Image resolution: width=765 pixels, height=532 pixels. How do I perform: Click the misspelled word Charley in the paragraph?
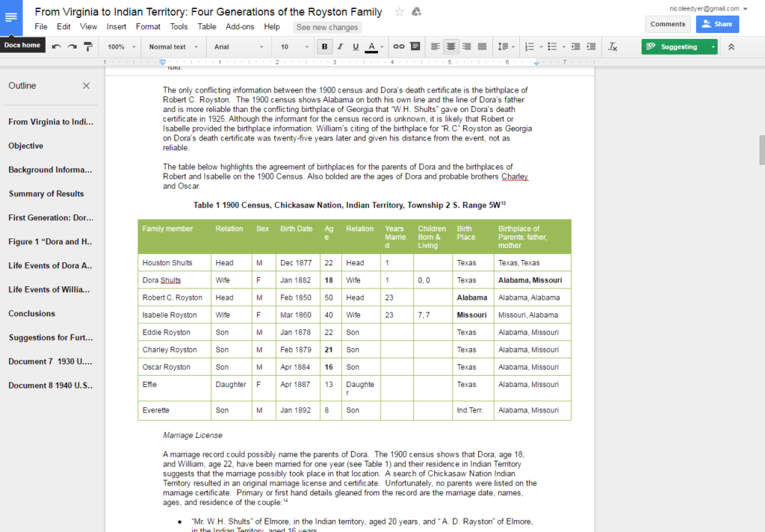tap(515, 176)
